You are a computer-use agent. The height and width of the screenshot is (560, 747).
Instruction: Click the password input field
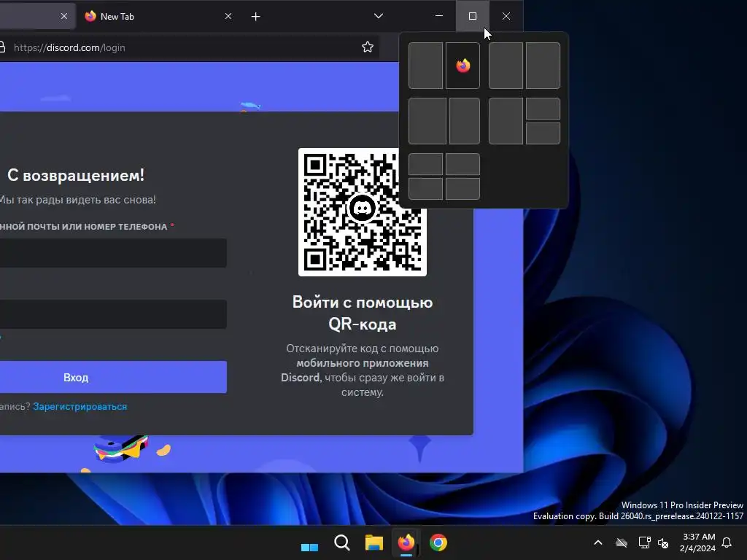(113, 314)
